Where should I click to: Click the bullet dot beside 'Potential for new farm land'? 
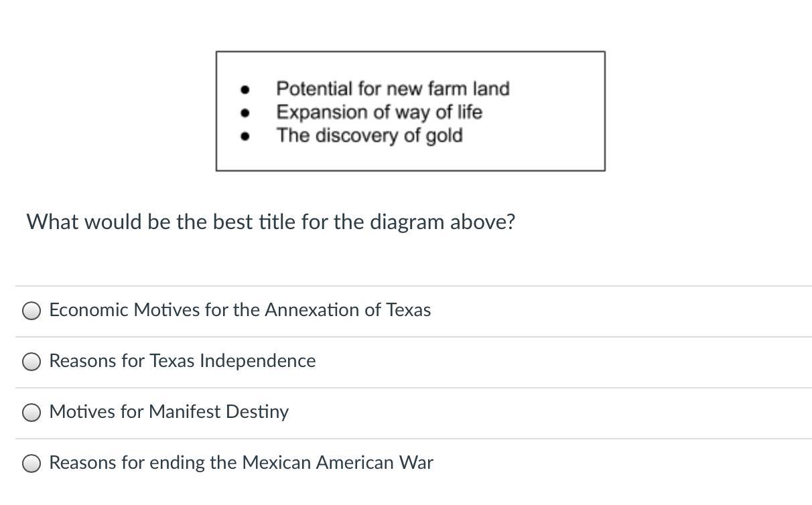point(246,89)
